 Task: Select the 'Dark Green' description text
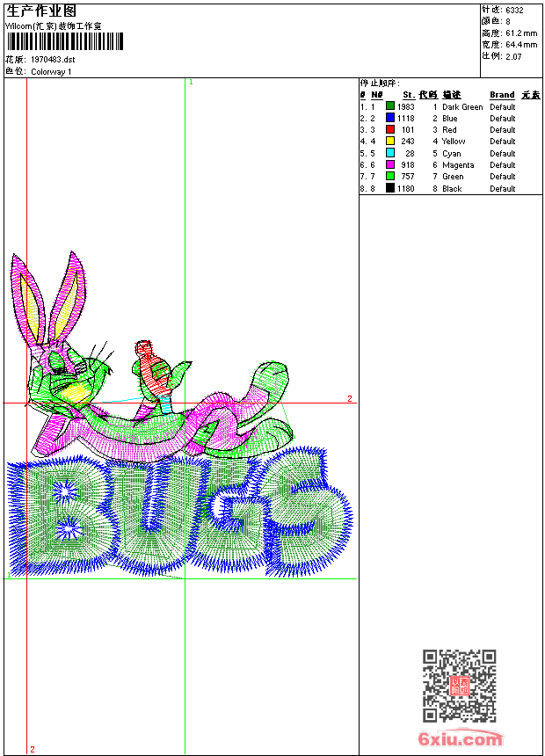[x=462, y=107]
